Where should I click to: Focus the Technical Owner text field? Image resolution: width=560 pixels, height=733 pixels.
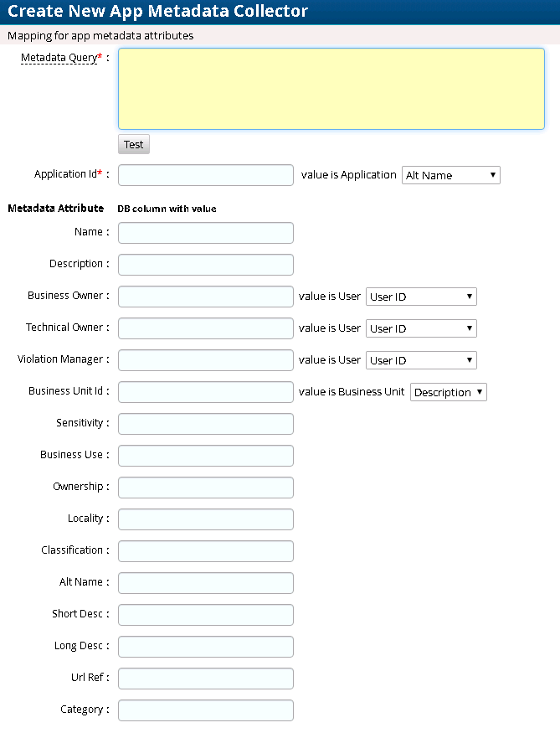coord(206,328)
